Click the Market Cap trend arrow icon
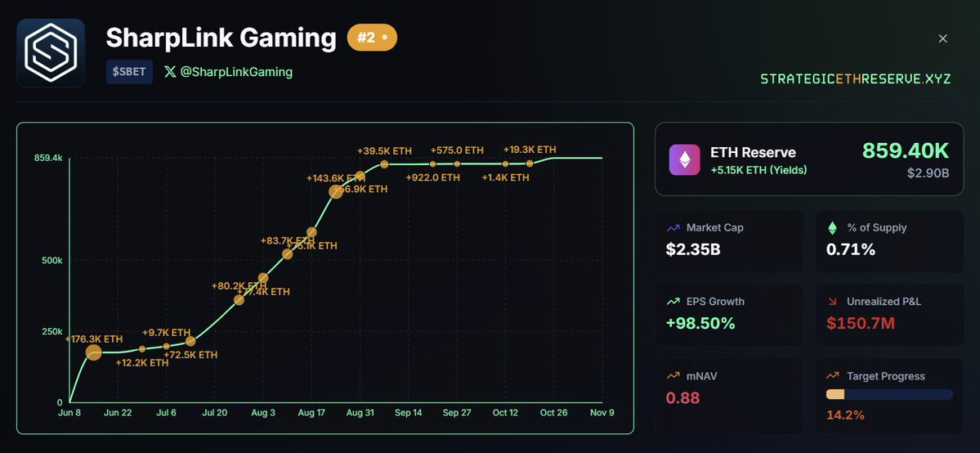This screenshot has width=980, height=453. [673, 228]
